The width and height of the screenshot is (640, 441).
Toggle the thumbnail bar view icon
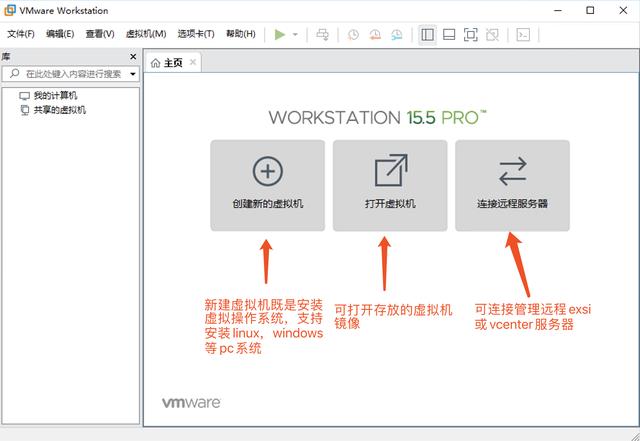click(449, 35)
